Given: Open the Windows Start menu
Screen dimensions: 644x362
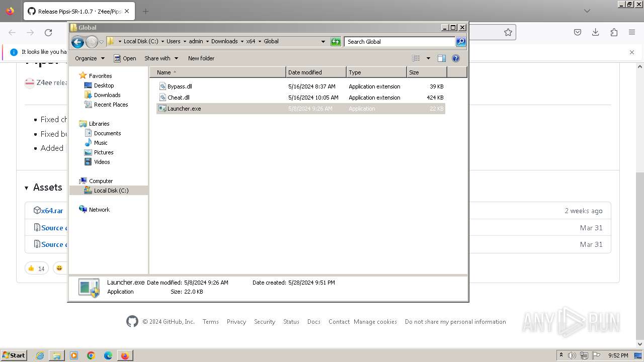Looking at the screenshot, I should [x=14, y=355].
